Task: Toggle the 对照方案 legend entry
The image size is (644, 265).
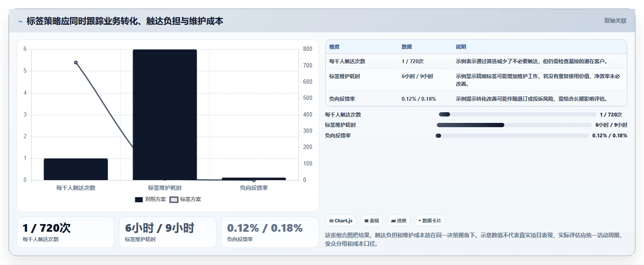Action: pyautogui.click(x=150, y=199)
